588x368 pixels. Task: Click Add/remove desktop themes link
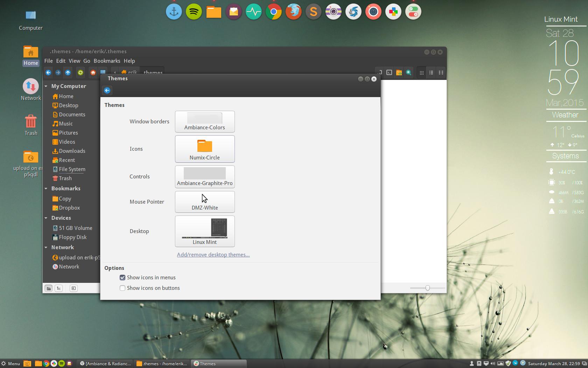pyautogui.click(x=213, y=255)
